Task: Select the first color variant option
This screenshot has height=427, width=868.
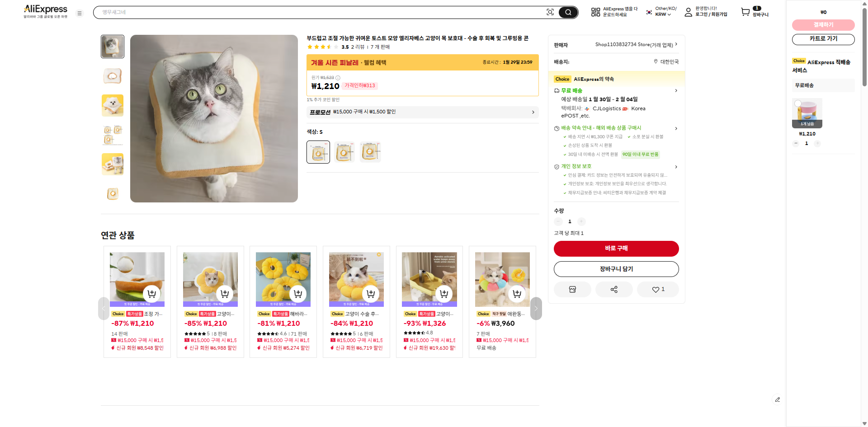Action: click(318, 152)
